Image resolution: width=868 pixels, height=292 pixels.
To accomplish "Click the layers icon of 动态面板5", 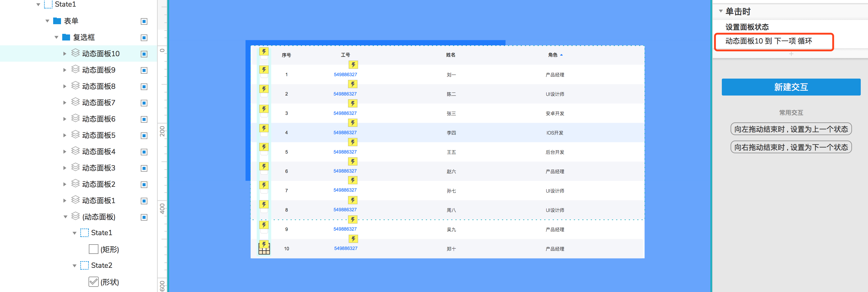I will (76, 135).
